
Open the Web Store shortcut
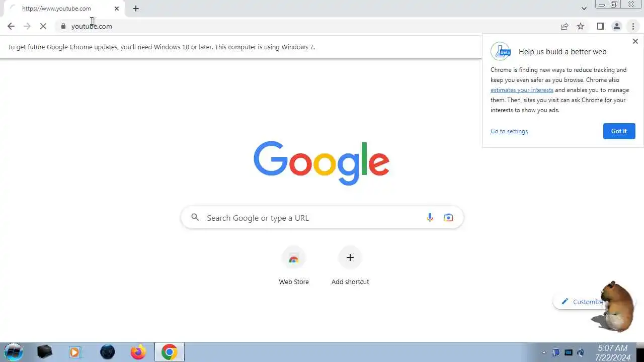click(294, 266)
